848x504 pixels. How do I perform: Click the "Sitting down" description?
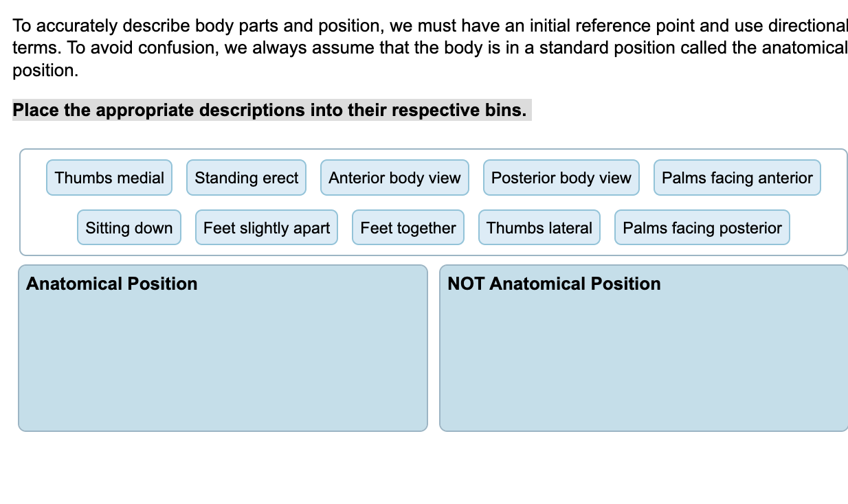point(129,227)
